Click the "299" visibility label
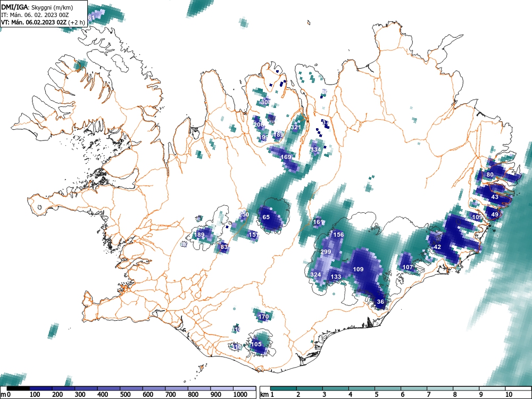 pos(326,252)
